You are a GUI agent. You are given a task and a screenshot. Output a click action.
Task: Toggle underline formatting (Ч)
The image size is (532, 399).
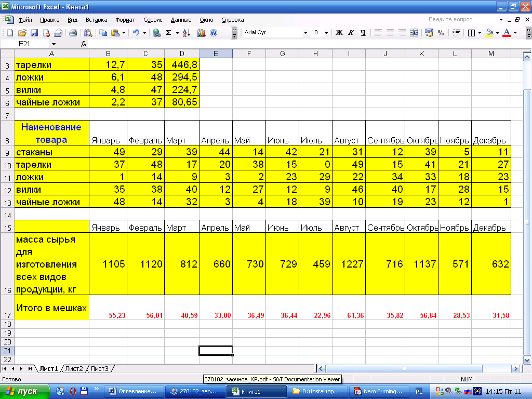(x=363, y=33)
